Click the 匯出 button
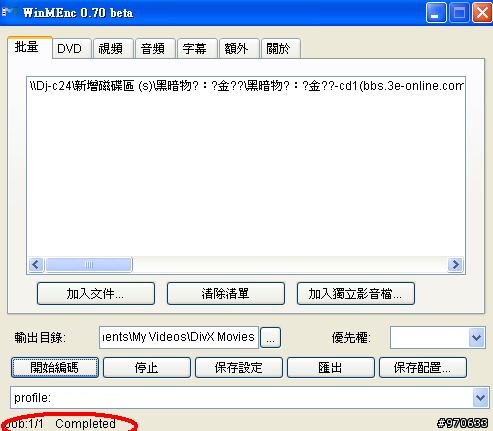 (x=331, y=368)
